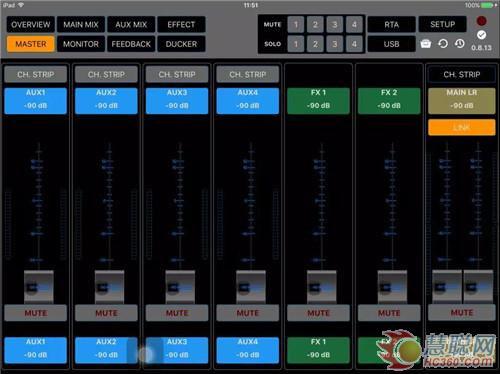Viewport: 500px width, 374px height.
Task: Select the upper FX 1 -90 dB label
Action: tap(318, 101)
